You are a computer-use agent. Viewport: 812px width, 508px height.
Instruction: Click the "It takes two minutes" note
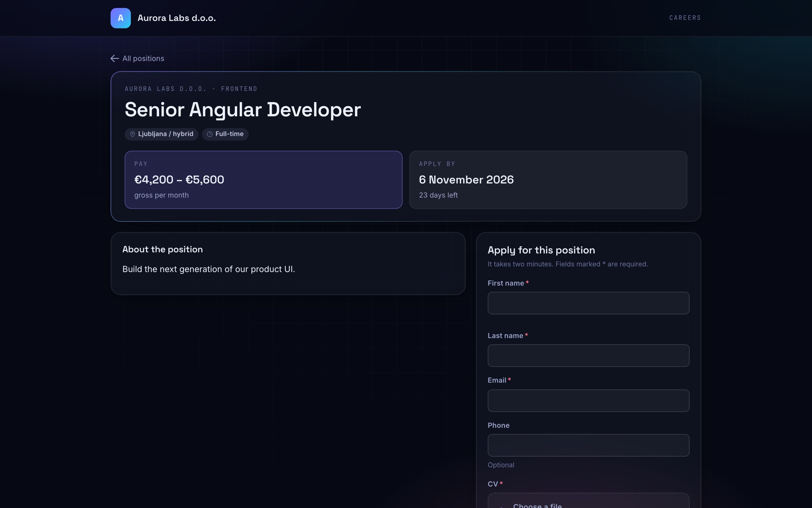(x=568, y=264)
